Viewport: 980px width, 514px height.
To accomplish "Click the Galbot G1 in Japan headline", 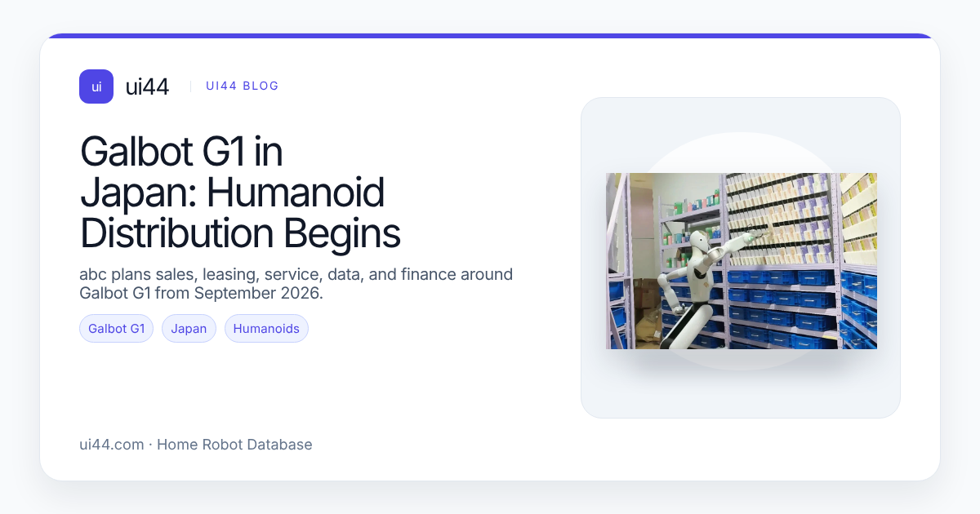I will click(x=240, y=193).
